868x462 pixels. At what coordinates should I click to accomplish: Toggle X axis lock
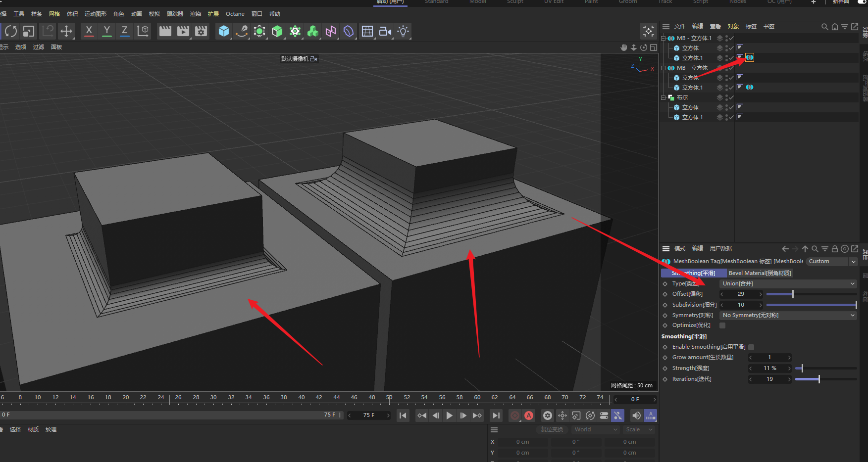(x=89, y=31)
